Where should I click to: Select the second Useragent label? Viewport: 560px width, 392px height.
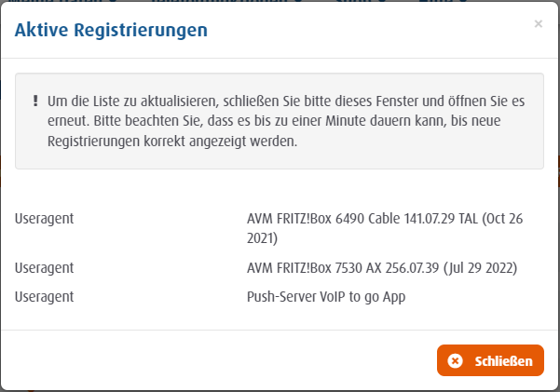pos(45,267)
